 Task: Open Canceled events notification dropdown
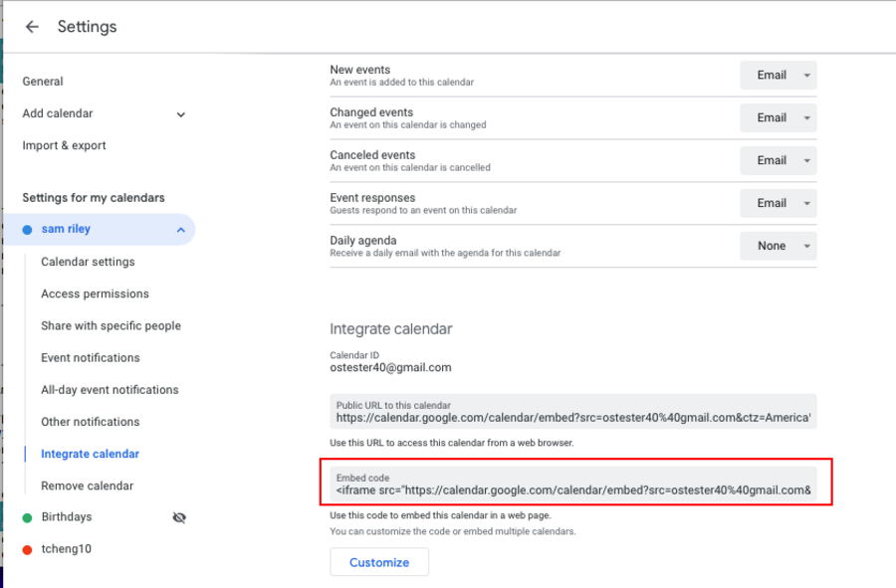(x=778, y=160)
